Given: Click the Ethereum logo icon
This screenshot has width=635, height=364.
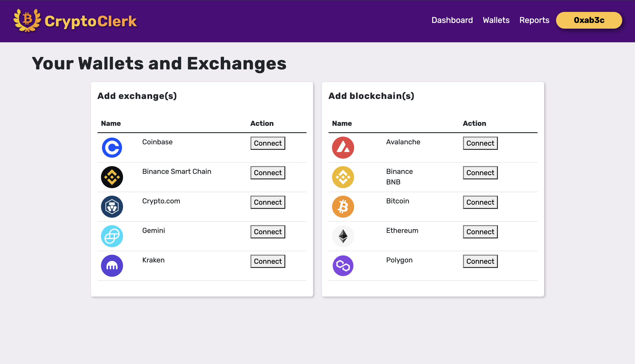Looking at the screenshot, I should (343, 236).
